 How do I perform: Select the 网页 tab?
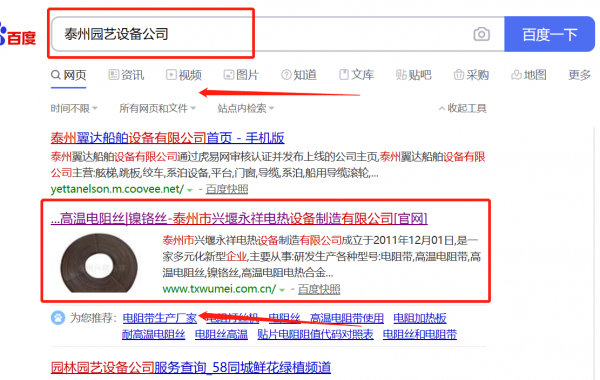point(69,75)
